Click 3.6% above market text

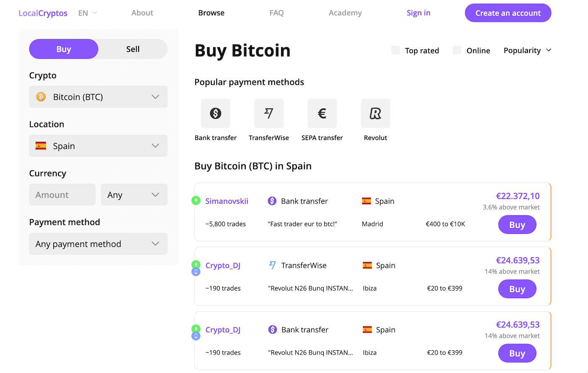tap(511, 207)
